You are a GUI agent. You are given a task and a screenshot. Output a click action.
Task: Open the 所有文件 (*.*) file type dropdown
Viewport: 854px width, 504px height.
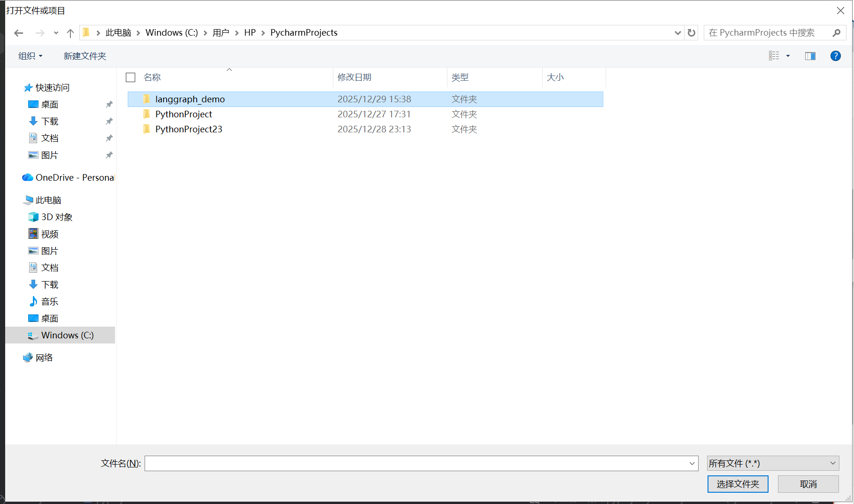pos(773,464)
